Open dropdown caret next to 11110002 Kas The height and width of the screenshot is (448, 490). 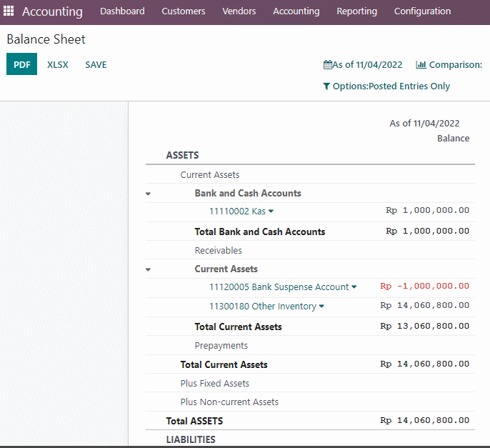click(x=271, y=211)
